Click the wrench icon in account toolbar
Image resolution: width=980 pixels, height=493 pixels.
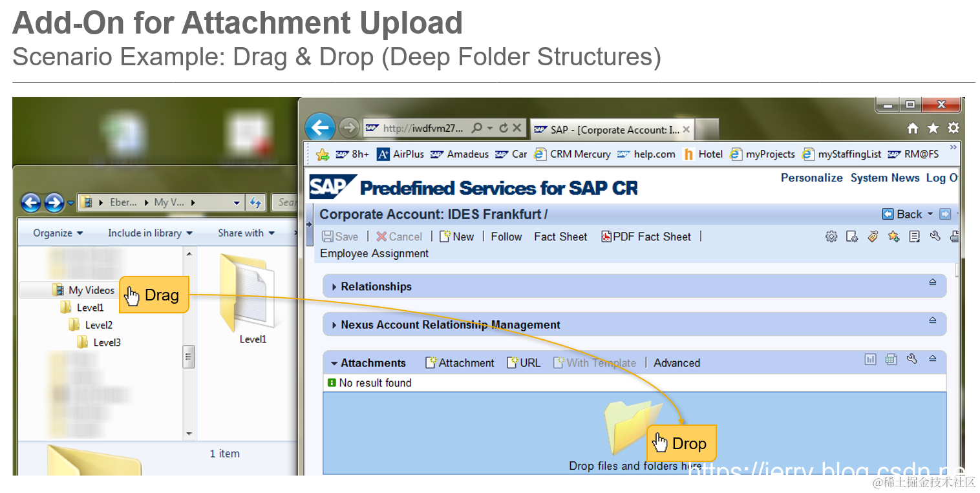pyautogui.click(x=935, y=236)
